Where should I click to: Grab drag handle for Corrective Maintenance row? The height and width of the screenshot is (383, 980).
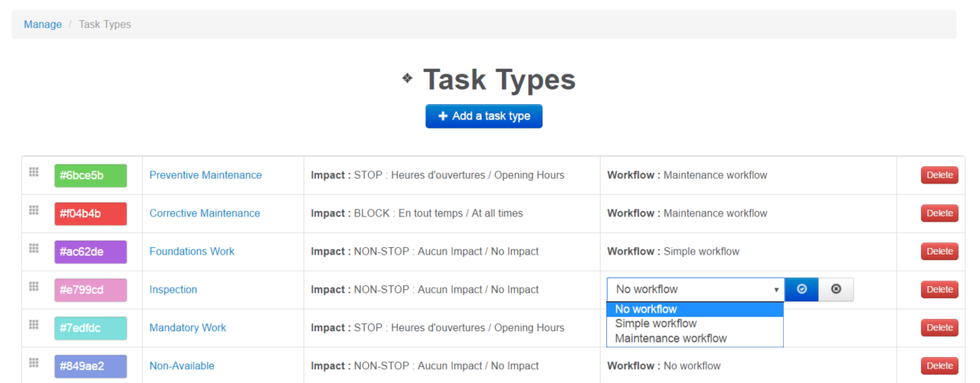tap(34, 210)
